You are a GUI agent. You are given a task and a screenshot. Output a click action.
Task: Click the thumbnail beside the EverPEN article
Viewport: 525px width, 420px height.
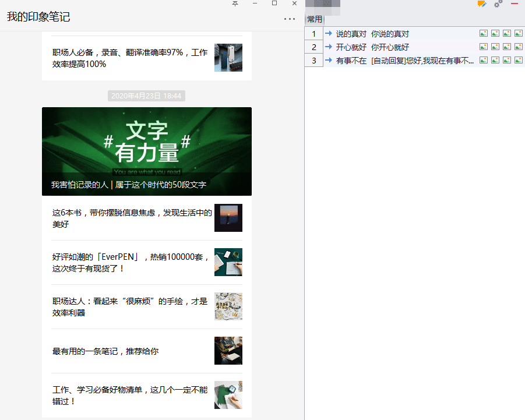pos(228,262)
